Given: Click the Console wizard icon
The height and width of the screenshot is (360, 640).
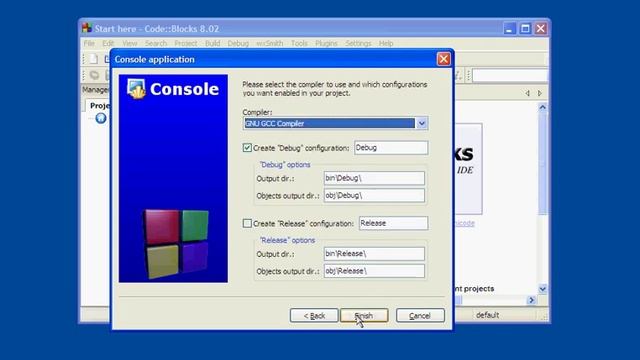Looking at the screenshot, I should click(136, 89).
